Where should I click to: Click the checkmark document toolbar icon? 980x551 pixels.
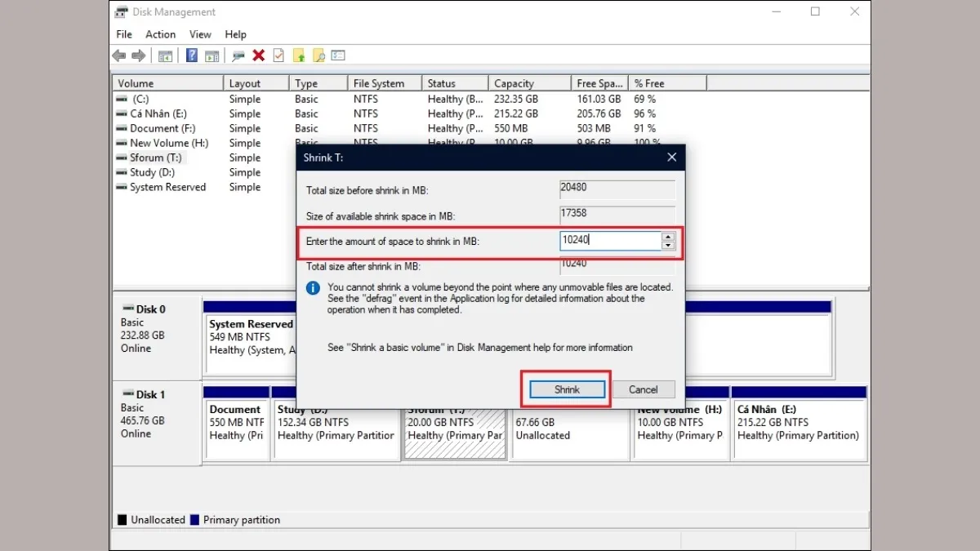click(278, 56)
